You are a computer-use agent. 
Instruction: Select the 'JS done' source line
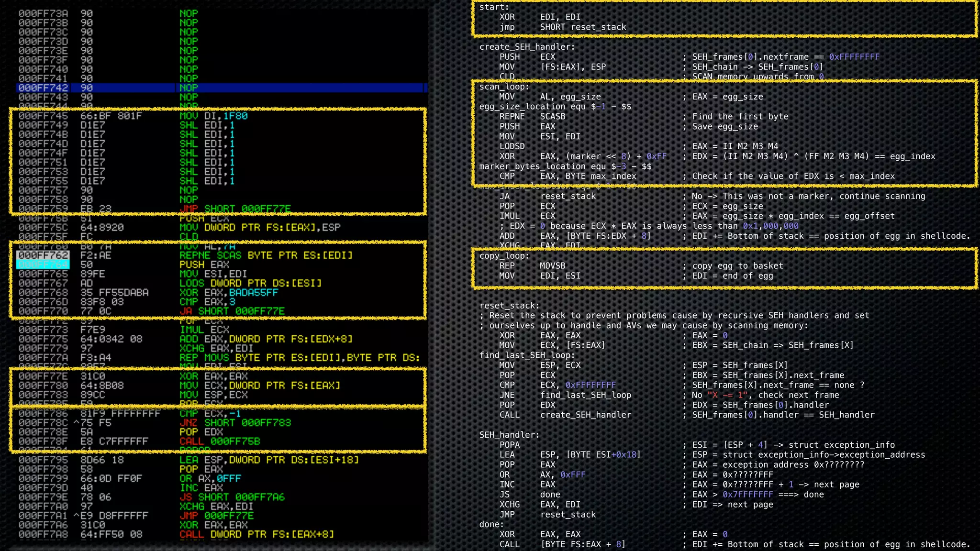pyautogui.click(x=530, y=495)
